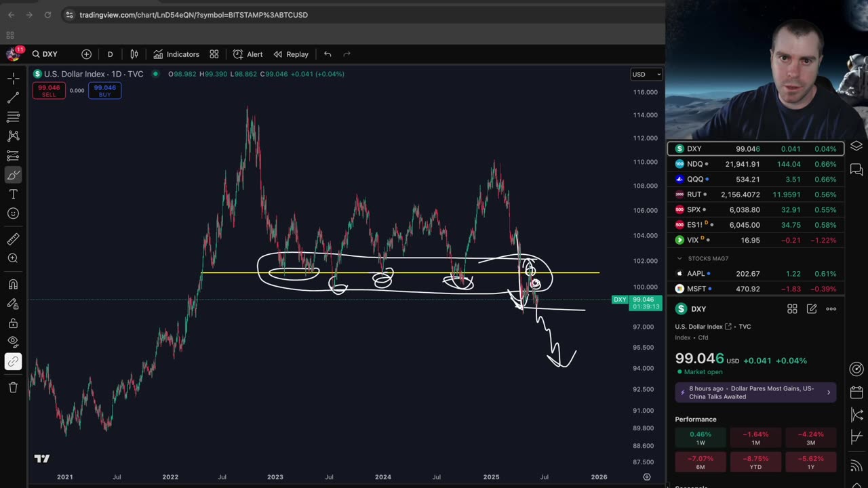868x488 pixels.
Task: Select NDQ in the watchlist
Action: tap(755, 164)
